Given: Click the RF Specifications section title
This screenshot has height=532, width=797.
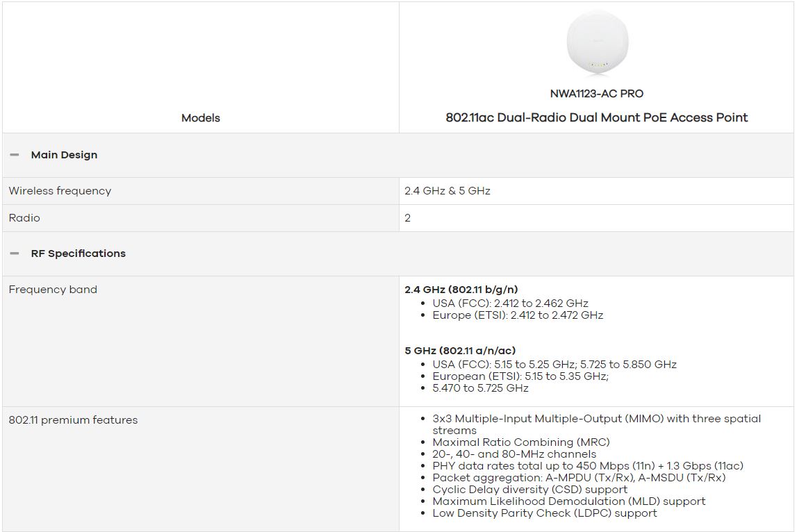Looking at the screenshot, I should (x=79, y=253).
